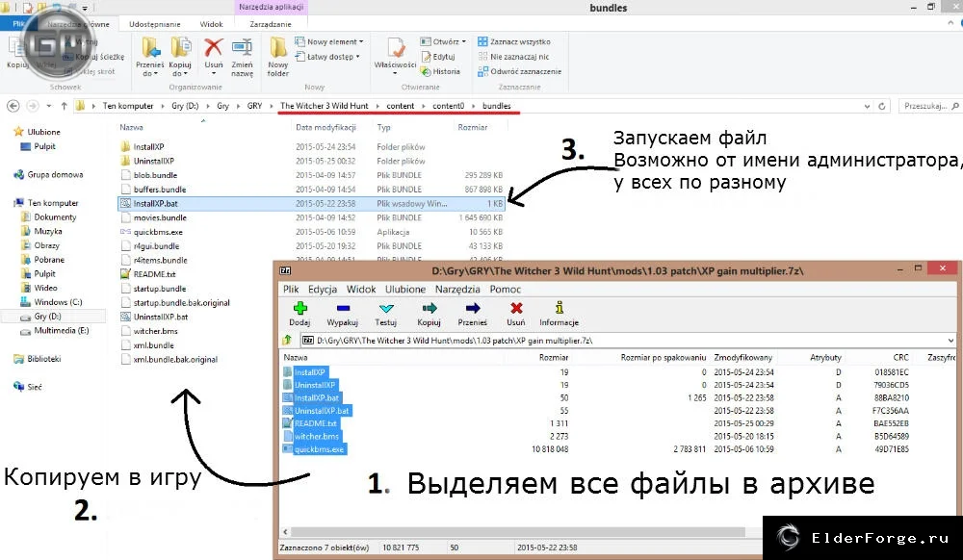Click the Testuj (test) icon in 7-Zip
Viewport: 963px width, 560px height.
click(x=386, y=308)
